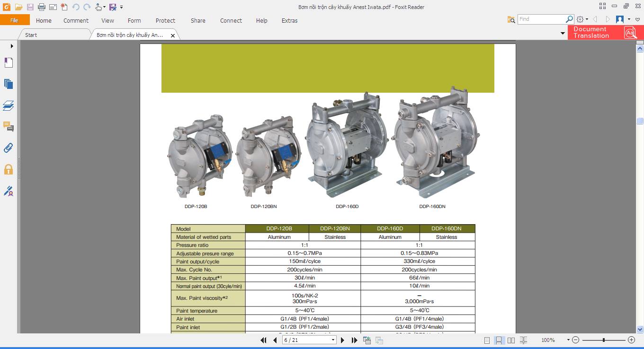This screenshot has width=644, height=349.
Task: Select single page view mode
Action: pos(487,340)
